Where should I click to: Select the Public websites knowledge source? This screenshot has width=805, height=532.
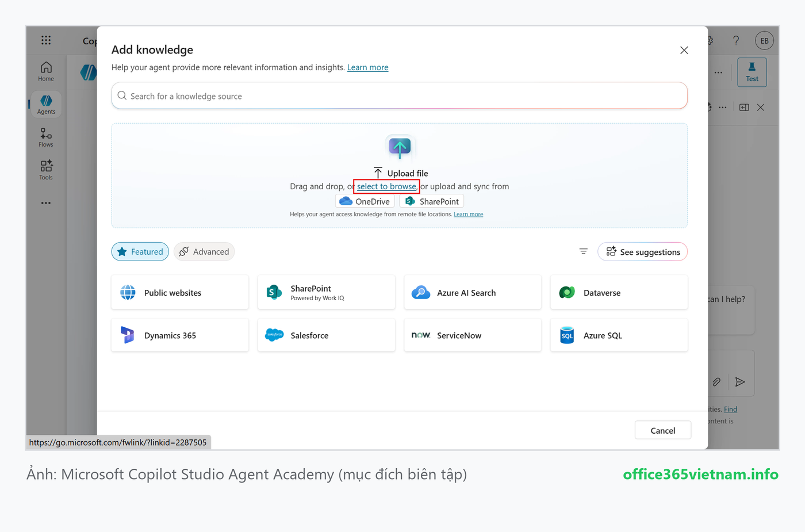[180, 292]
